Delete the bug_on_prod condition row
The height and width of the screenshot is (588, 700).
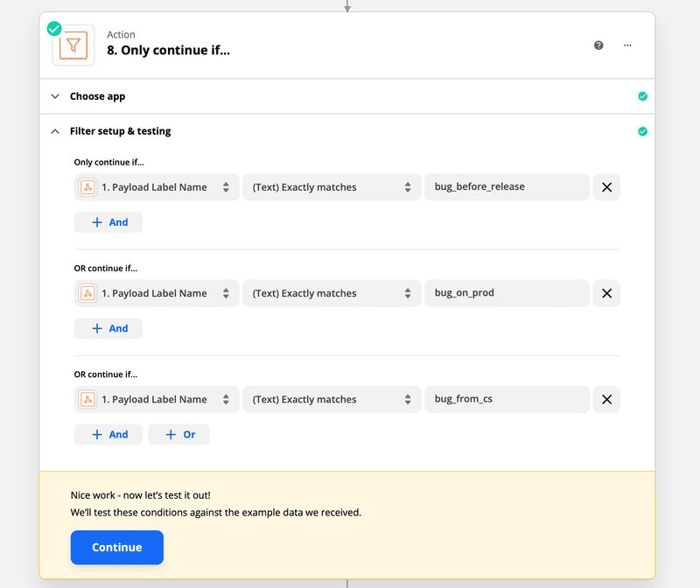(x=606, y=293)
